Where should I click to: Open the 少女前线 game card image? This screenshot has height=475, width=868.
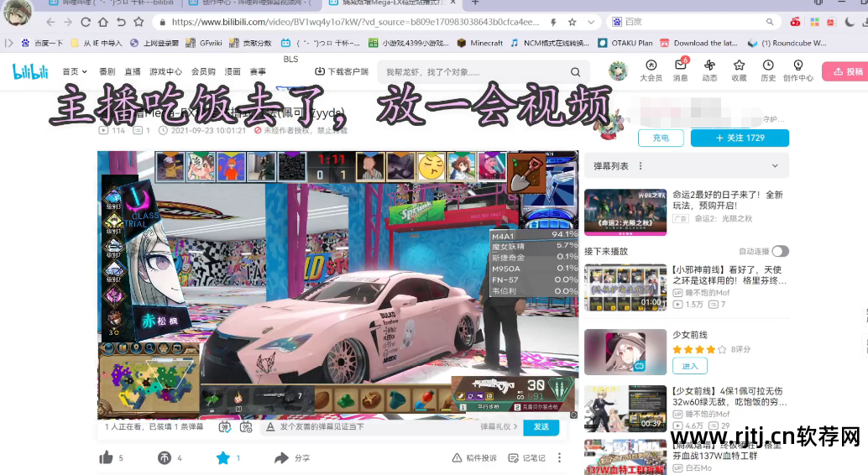point(625,352)
